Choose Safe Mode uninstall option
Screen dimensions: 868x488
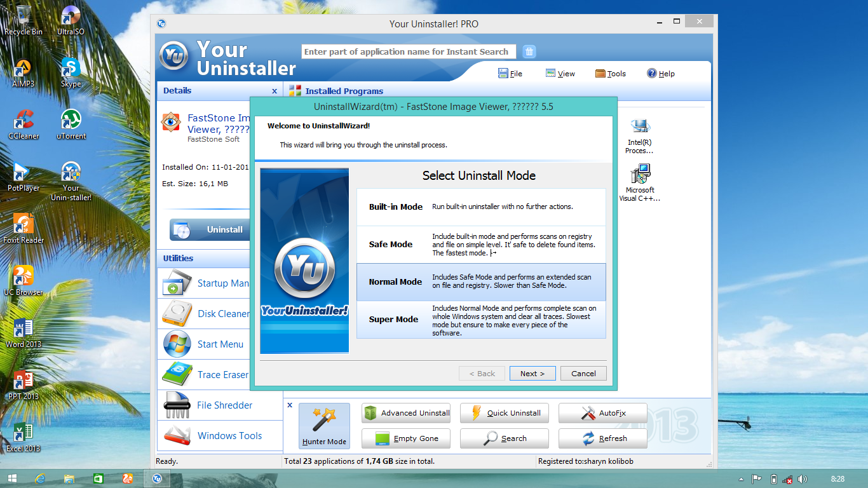[481, 245]
